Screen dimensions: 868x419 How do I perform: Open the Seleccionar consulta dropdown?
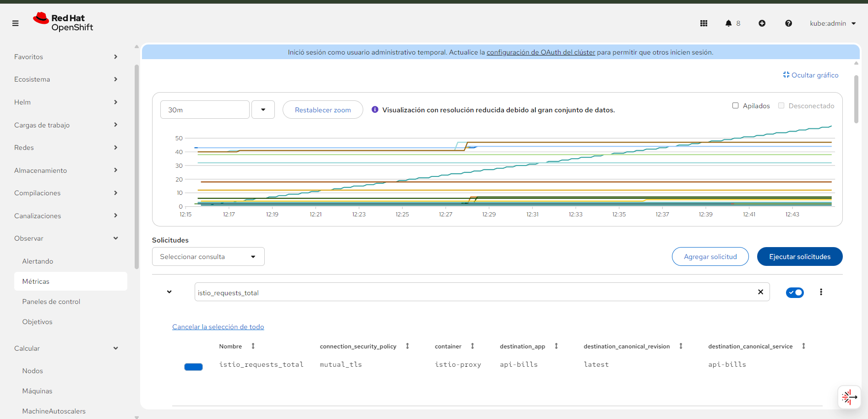208,257
